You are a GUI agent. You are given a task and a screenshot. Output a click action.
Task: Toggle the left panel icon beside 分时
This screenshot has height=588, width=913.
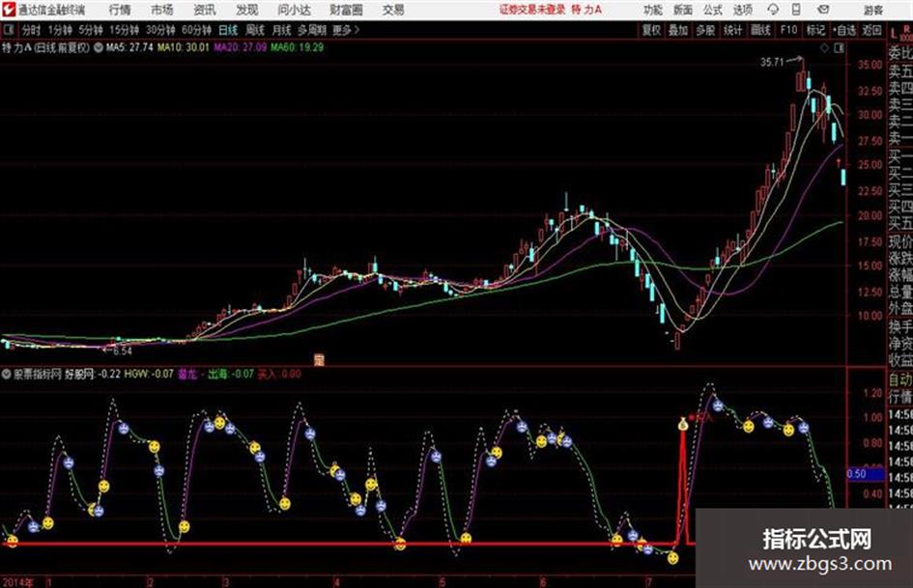(8, 29)
